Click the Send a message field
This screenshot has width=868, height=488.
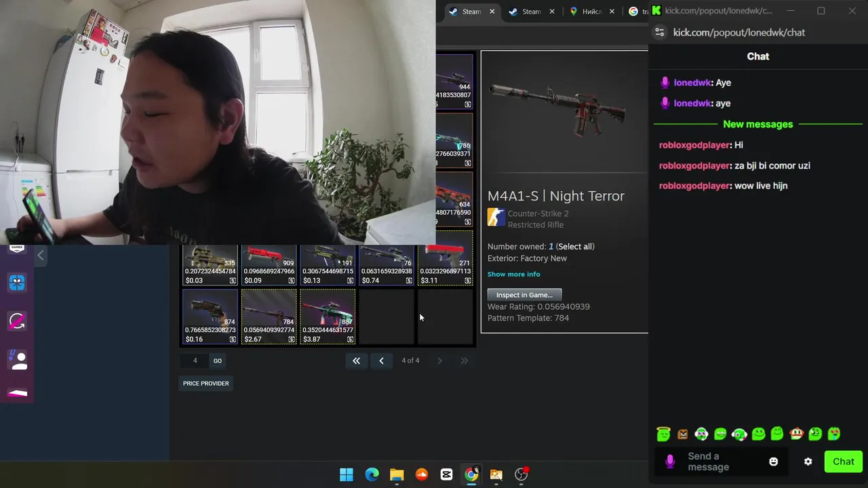(722, 462)
